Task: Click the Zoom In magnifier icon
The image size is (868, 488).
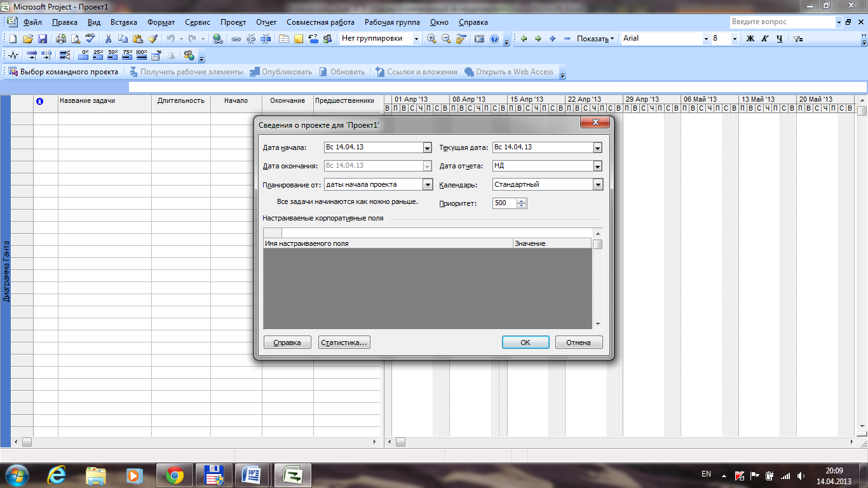Action: 432,39
